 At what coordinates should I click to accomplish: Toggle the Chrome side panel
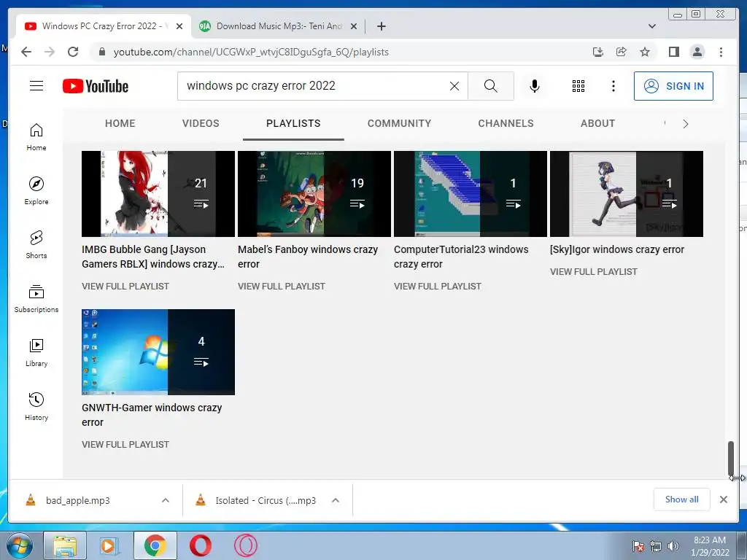(673, 52)
